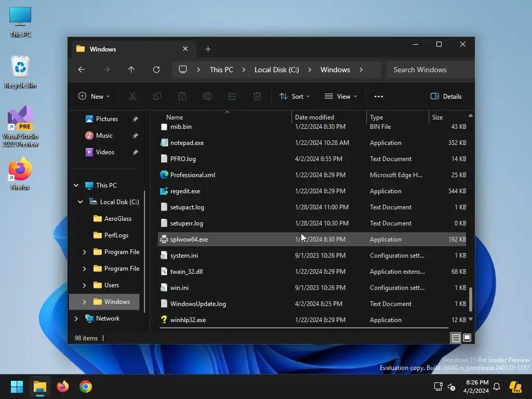Unpin Pictures from Quick access

click(x=136, y=119)
